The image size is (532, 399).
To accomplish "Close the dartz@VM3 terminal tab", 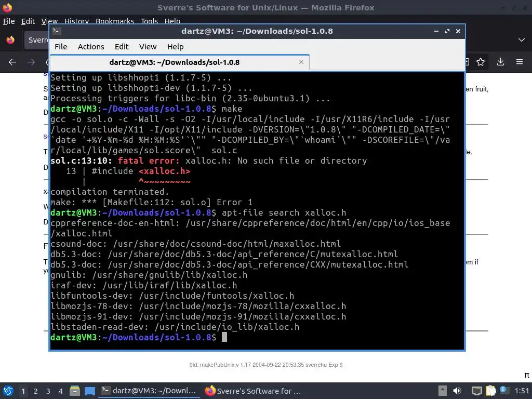I will coord(301,62).
